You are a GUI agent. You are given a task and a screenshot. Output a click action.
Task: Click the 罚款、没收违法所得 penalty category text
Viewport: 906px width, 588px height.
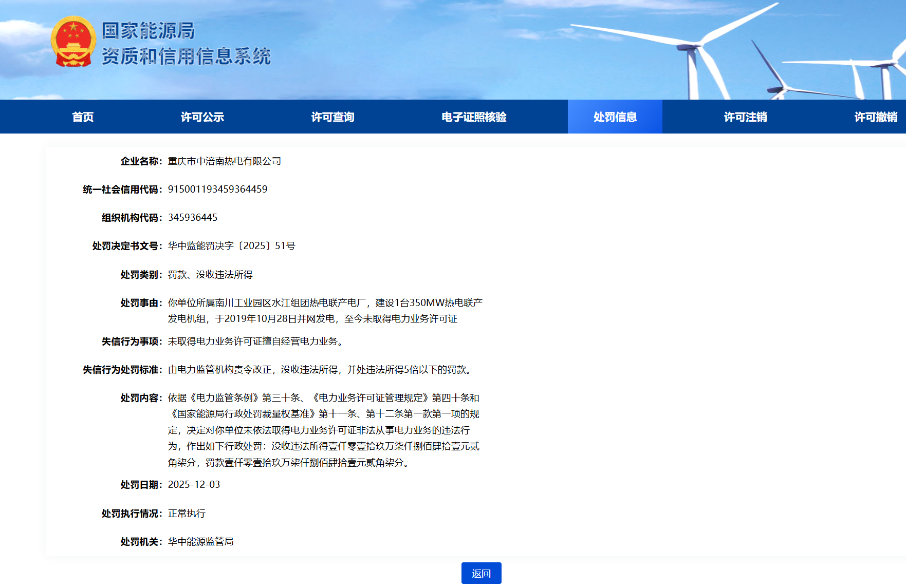click(x=210, y=275)
